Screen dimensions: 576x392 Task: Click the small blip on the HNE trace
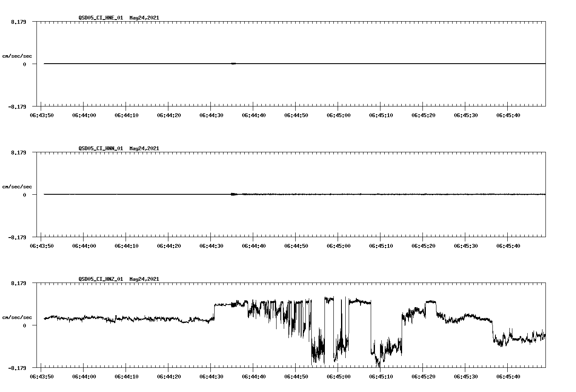(234, 64)
